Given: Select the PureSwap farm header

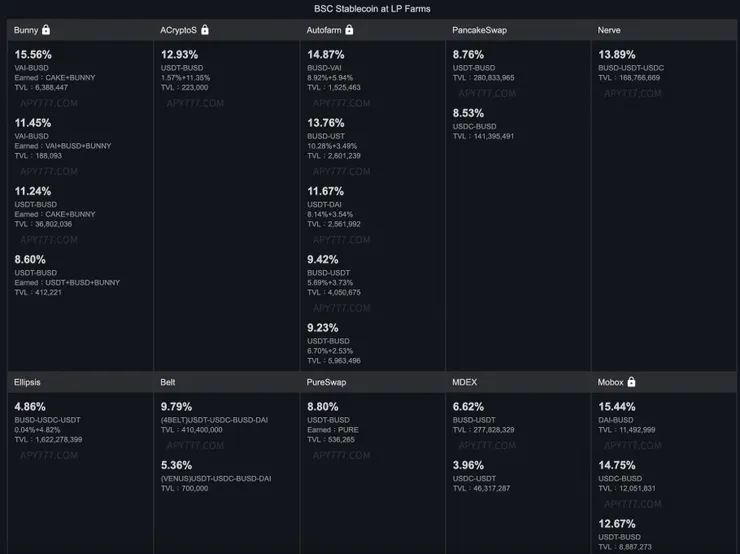Looking at the screenshot, I should (x=327, y=382).
